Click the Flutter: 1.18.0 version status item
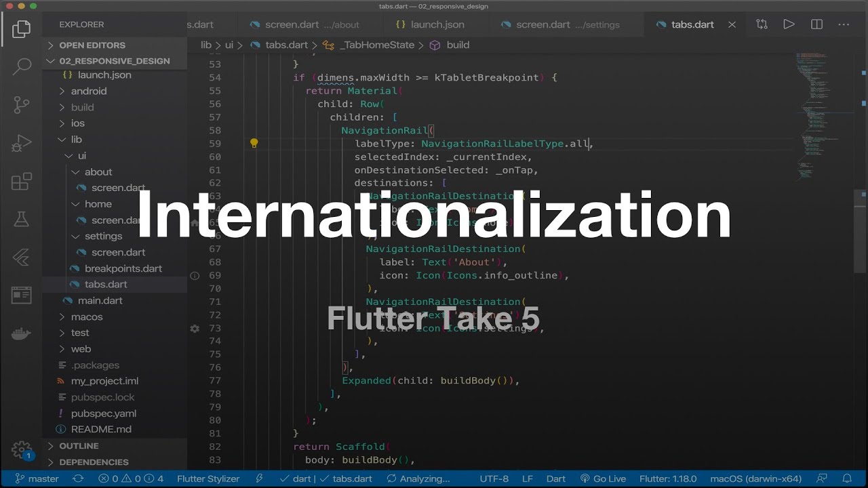This screenshot has width=868, height=488. tap(668, 479)
